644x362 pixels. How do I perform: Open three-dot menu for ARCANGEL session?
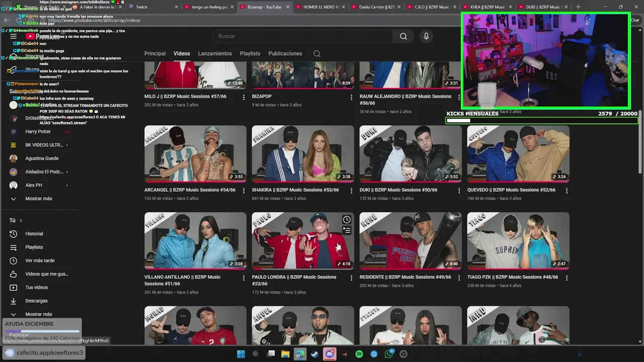point(244,191)
